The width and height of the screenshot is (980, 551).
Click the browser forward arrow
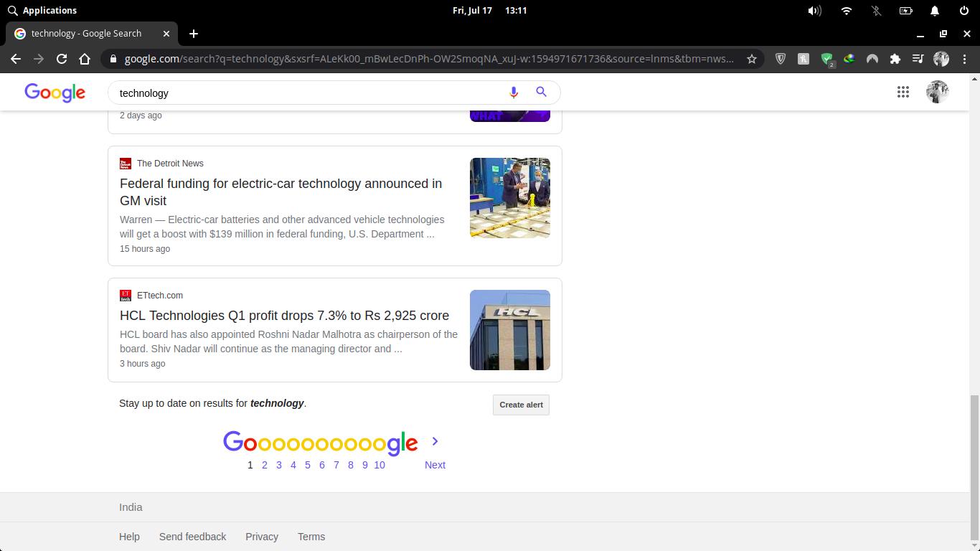coord(39,59)
